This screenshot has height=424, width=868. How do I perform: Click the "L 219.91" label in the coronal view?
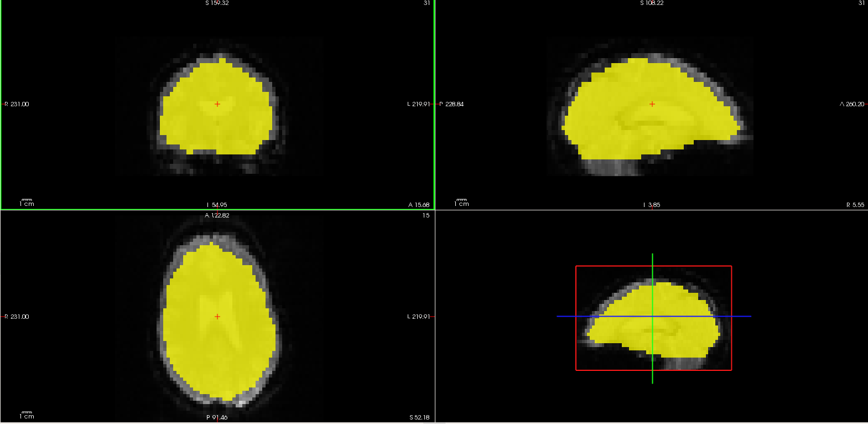(x=418, y=104)
